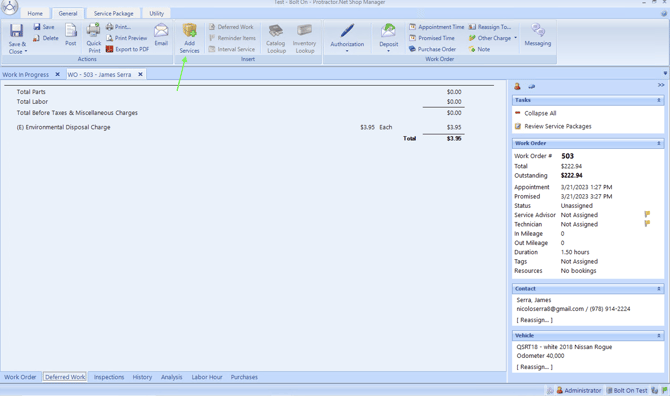Image resolution: width=670 pixels, height=396 pixels.
Task: Open Messaging
Action: coord(538,35)
